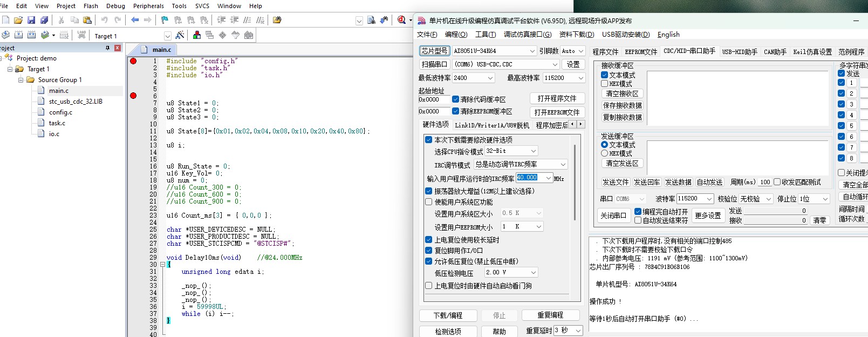The height and width of the screenshot is (337, 868).
Task: Check HEX模式 in the receive buffer
Action: coord(604,84)
